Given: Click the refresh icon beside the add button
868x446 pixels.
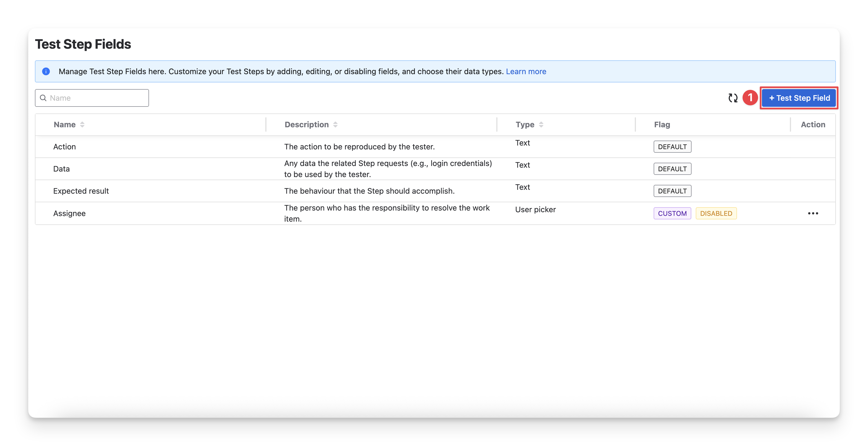Looking at the screenshot, I should (733, 98).
